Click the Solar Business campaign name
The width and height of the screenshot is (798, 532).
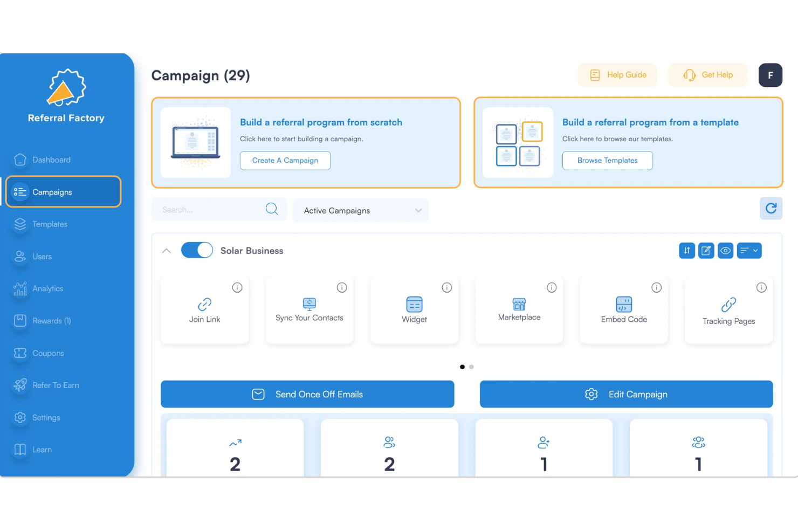point(252,251)
